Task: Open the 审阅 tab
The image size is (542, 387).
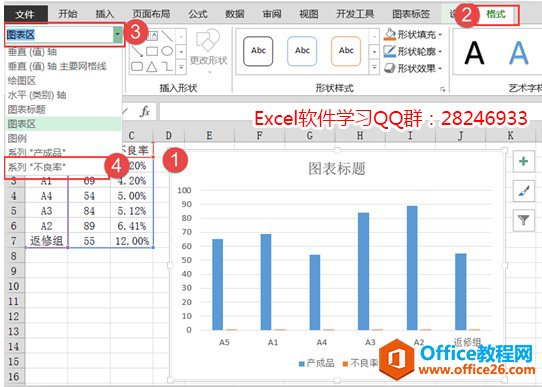Action: 272,14
